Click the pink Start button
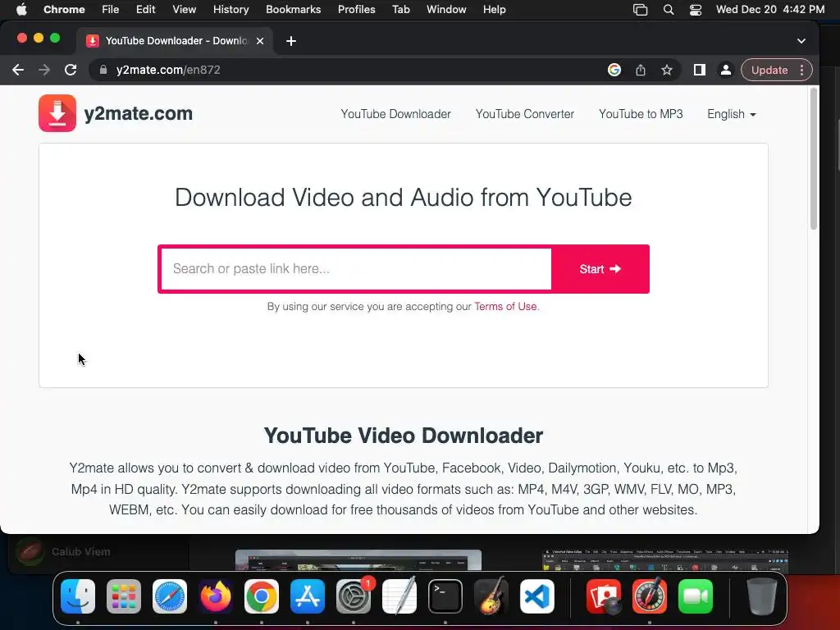 600,269
